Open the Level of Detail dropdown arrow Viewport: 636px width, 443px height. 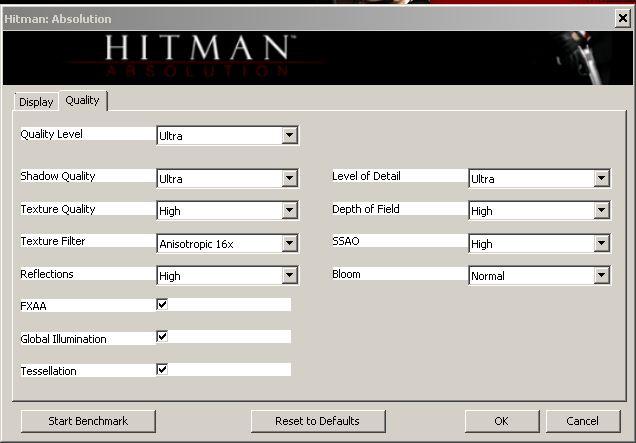click(602, 178)
